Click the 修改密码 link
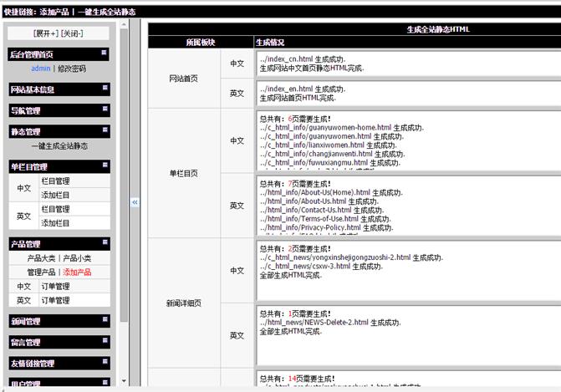The height and width of the screenshot is (392, 561). click(x=71, y=69)
